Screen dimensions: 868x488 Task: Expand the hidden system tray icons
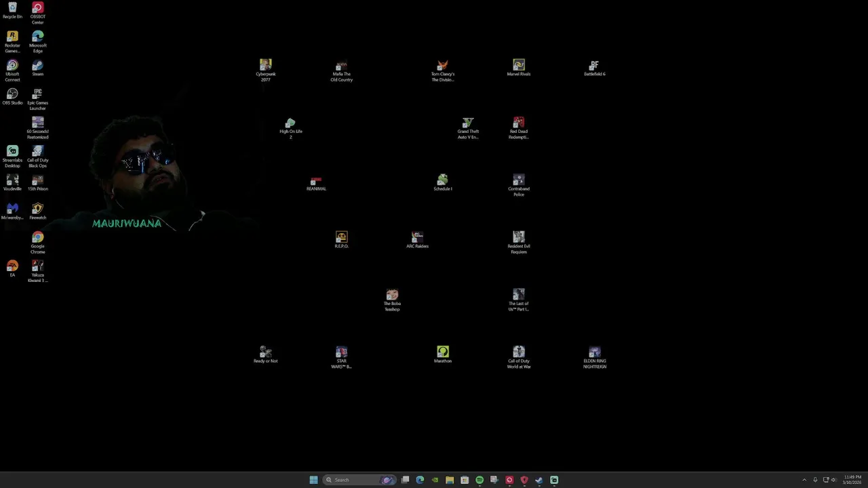804,480
